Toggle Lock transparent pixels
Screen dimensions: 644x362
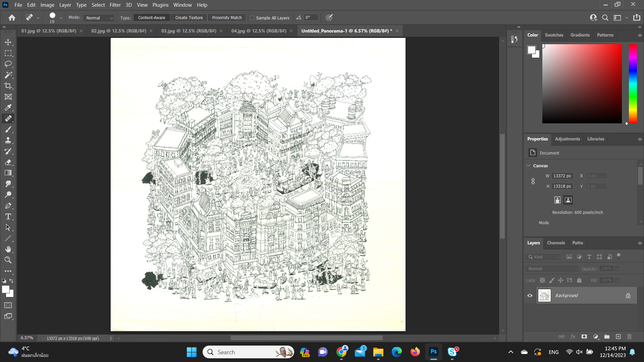(x=542, y=280)
